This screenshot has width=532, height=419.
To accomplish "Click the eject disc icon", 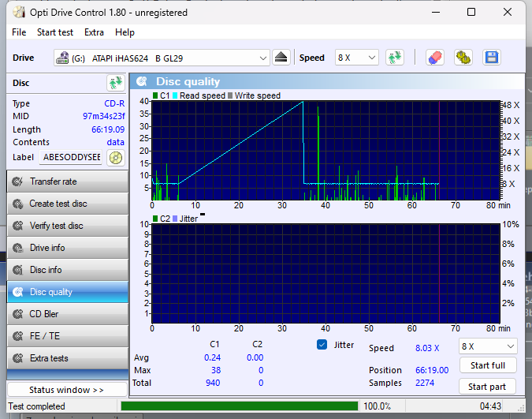I will click(x=282, y=58).
